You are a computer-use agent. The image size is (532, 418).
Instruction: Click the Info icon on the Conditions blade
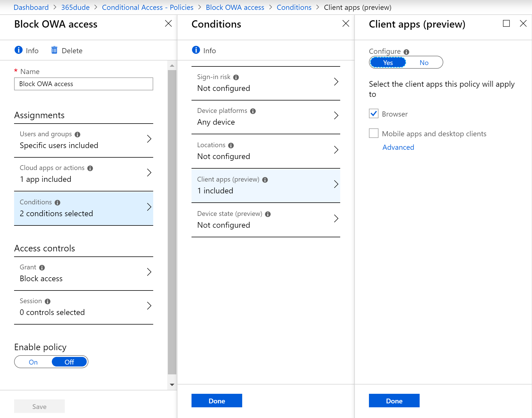(x=196, y=50)
